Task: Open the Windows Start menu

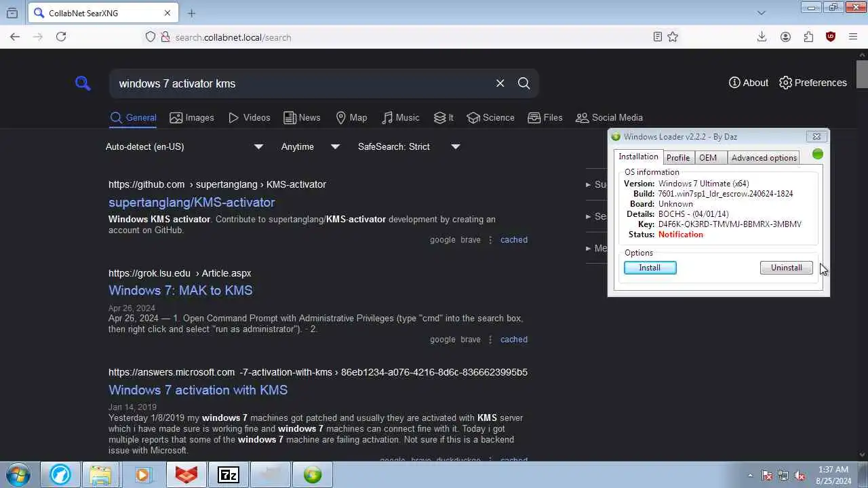Action: pos(18,474)
